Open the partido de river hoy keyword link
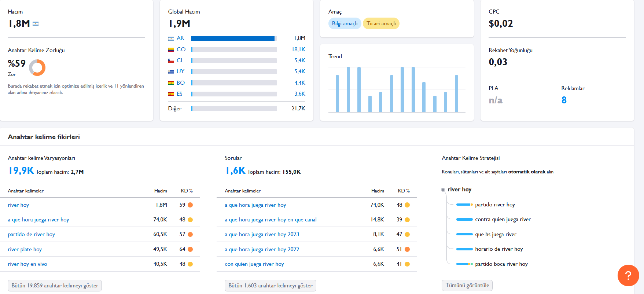 [32, 234]
